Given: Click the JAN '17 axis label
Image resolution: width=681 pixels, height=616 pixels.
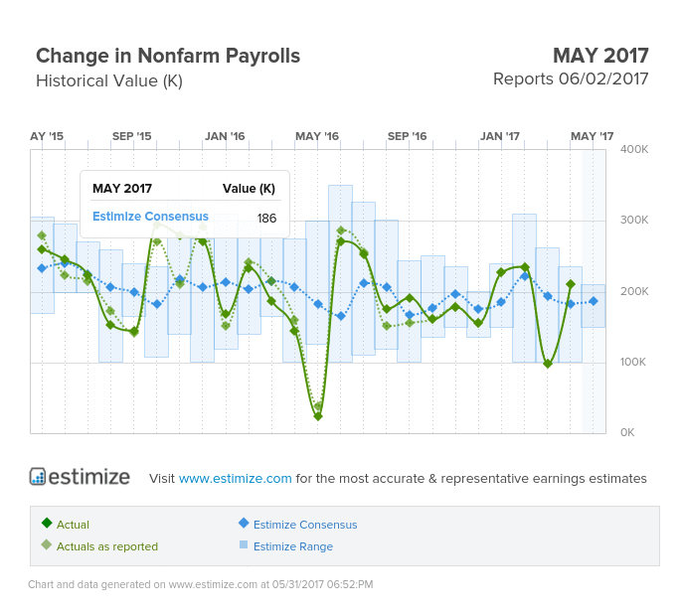Looking at the screenshot, I should tap(500, 136).
